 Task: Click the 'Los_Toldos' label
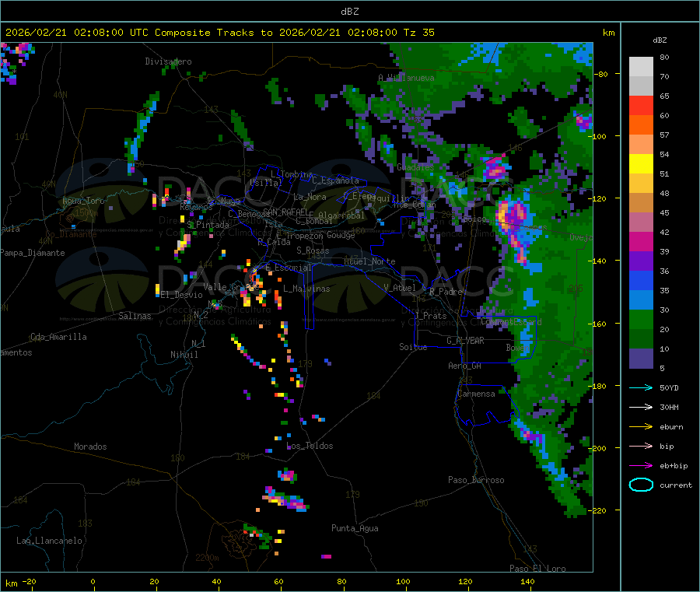(x=310, y=446)
